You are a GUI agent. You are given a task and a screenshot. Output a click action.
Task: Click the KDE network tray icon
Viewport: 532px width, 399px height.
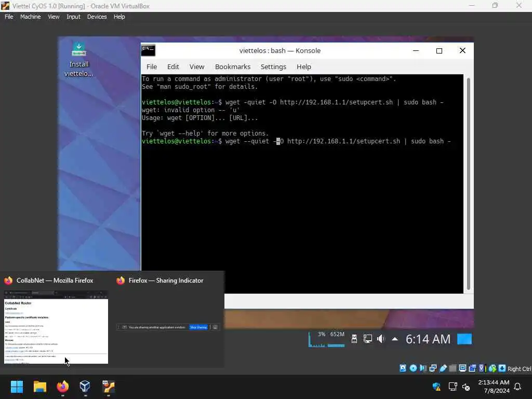tap(368, 339)
